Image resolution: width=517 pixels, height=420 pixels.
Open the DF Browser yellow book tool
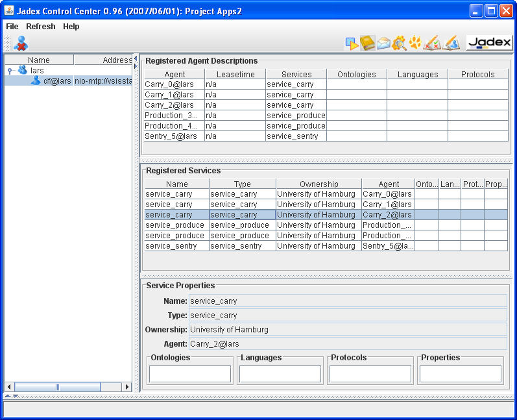click(x=367, y=43)
